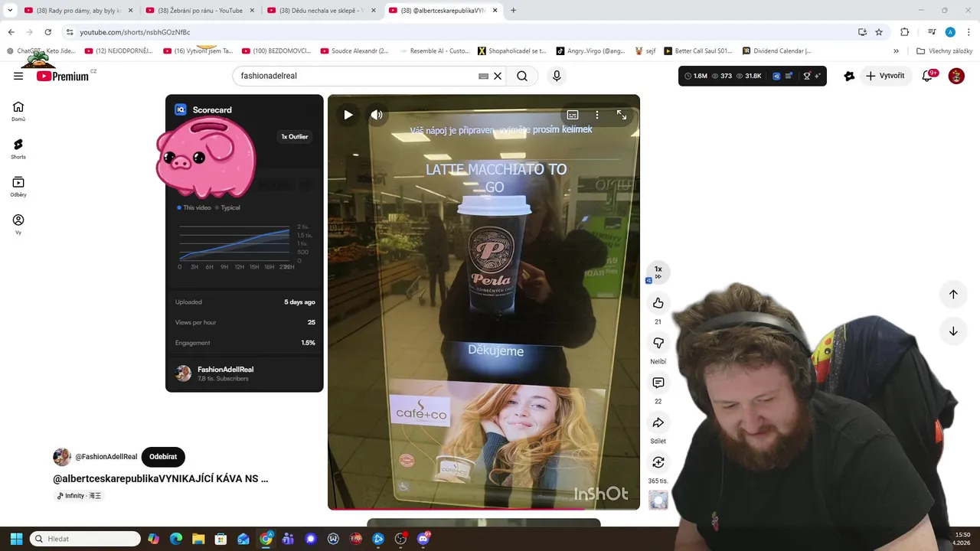Share the Short via Sdílet
980x551 pixels.
click(x=658, y=422)
